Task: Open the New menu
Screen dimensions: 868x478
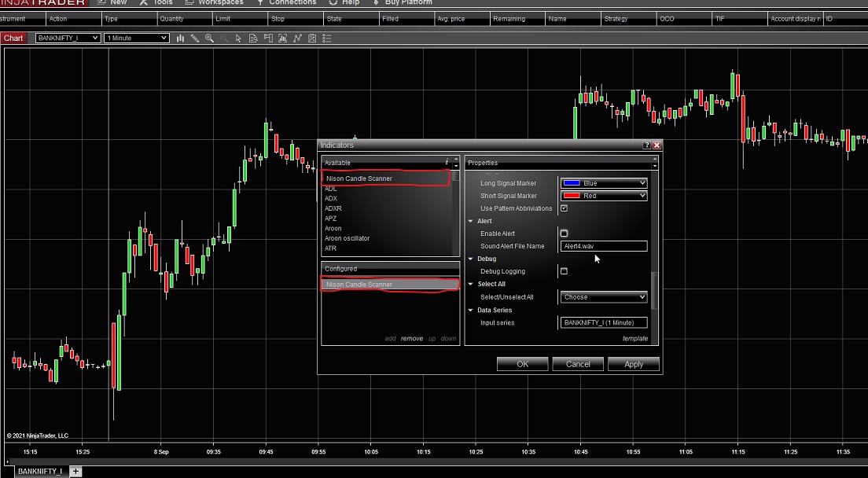Action: click(x=112, y=2)
